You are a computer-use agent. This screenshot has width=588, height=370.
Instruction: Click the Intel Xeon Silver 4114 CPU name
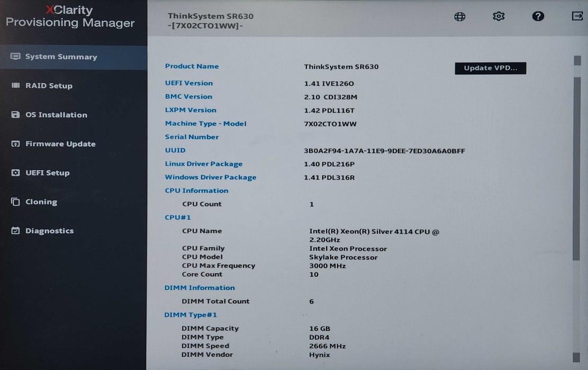(374, 236)
